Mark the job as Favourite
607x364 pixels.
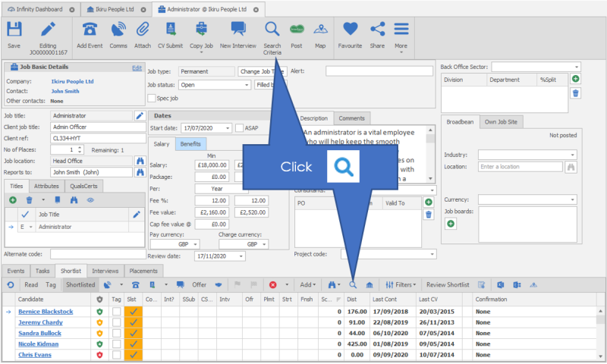(x=350, y=32)
